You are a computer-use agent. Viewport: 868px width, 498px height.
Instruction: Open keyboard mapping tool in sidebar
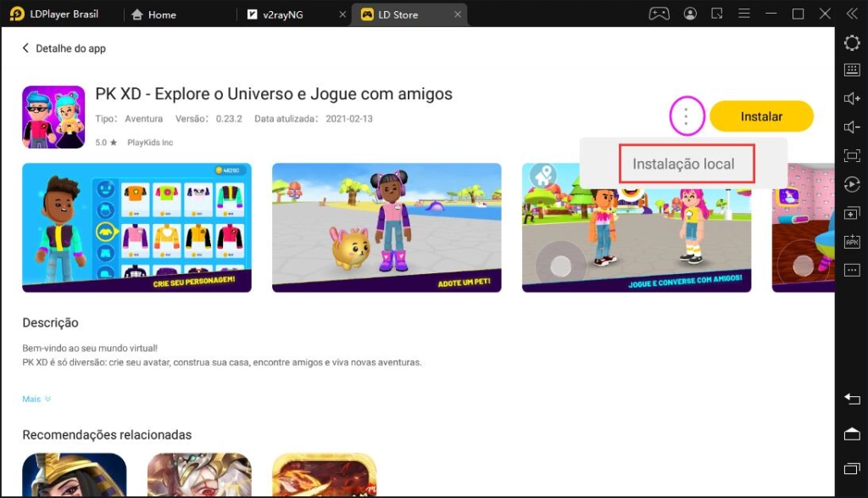click(x=852, y=70)
